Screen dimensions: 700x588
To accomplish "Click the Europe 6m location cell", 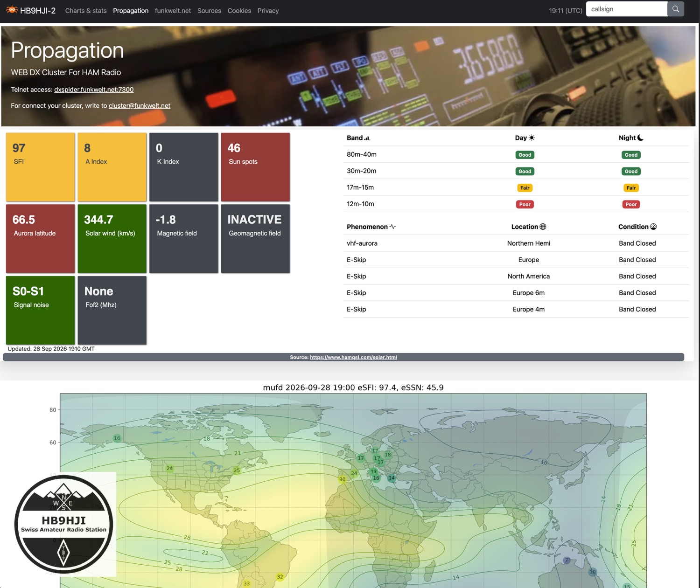I will coord(529,293).
